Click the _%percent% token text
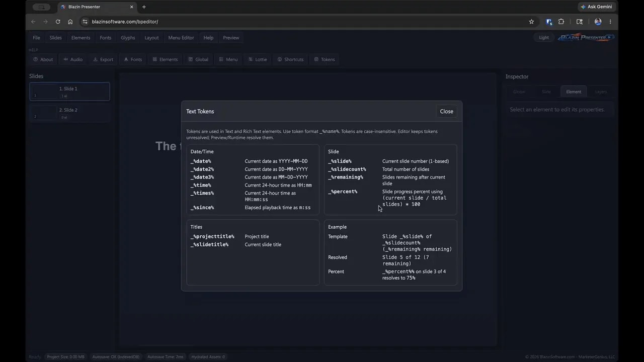 click(343, 192)
